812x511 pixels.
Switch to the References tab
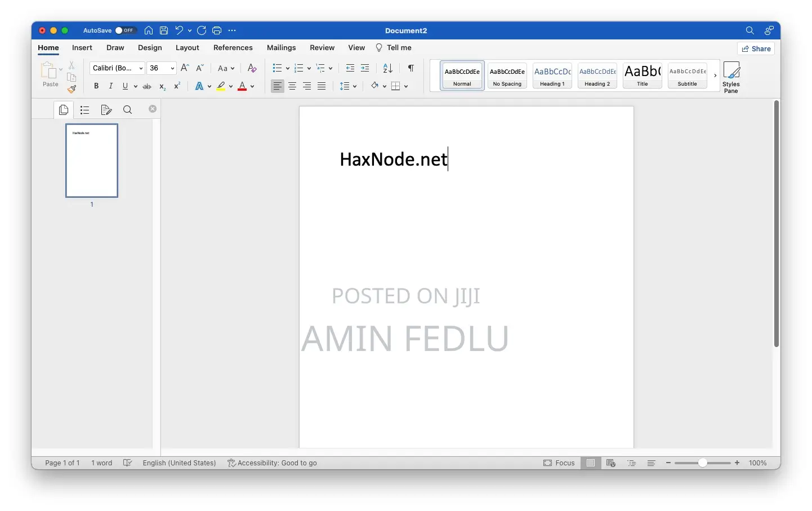233,48
